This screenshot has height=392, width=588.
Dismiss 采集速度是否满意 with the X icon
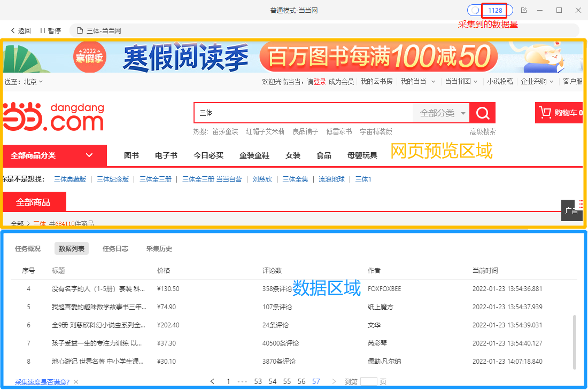[76, 382]
